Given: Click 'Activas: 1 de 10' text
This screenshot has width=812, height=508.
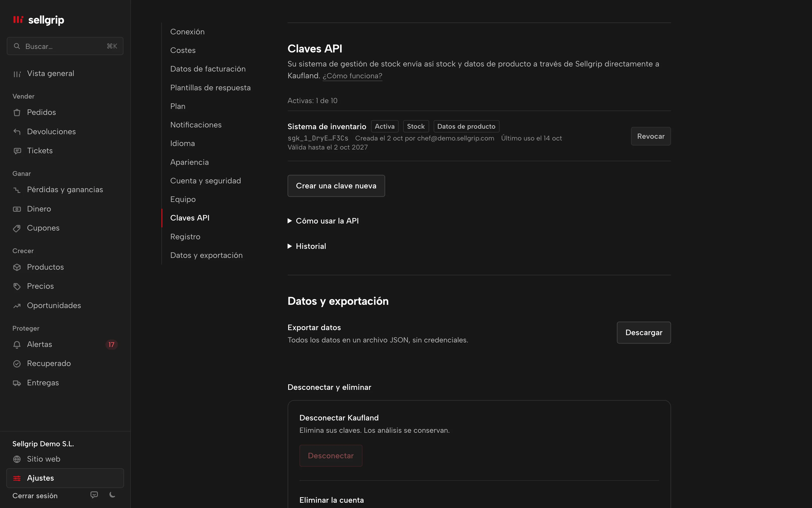Looking at the screenshot, I should (312, 100).
